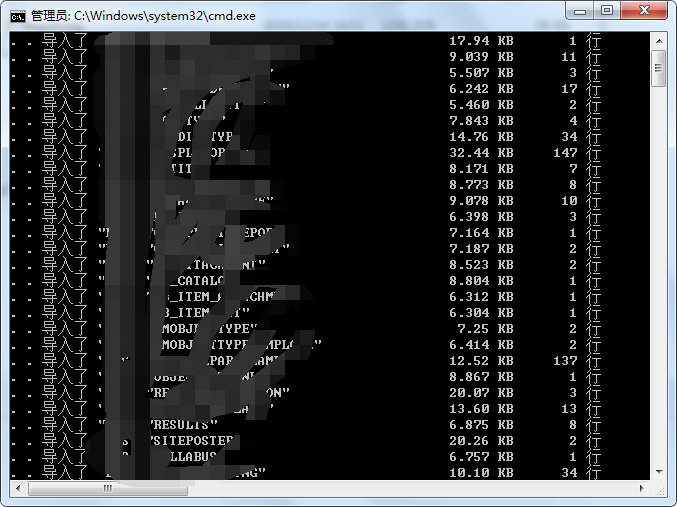677x507 pixels.
Task: Click the value 7.164 KB
Action: [x=481, y=233]
